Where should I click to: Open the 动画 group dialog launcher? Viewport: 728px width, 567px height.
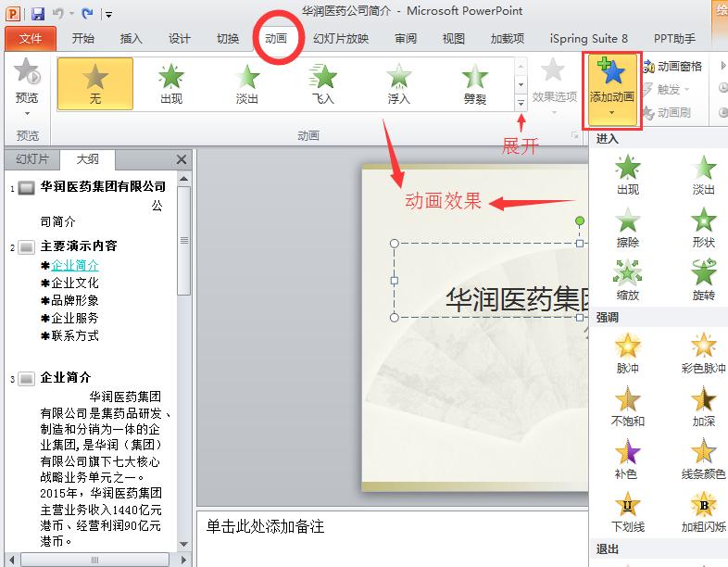click(x=575, y=135)
